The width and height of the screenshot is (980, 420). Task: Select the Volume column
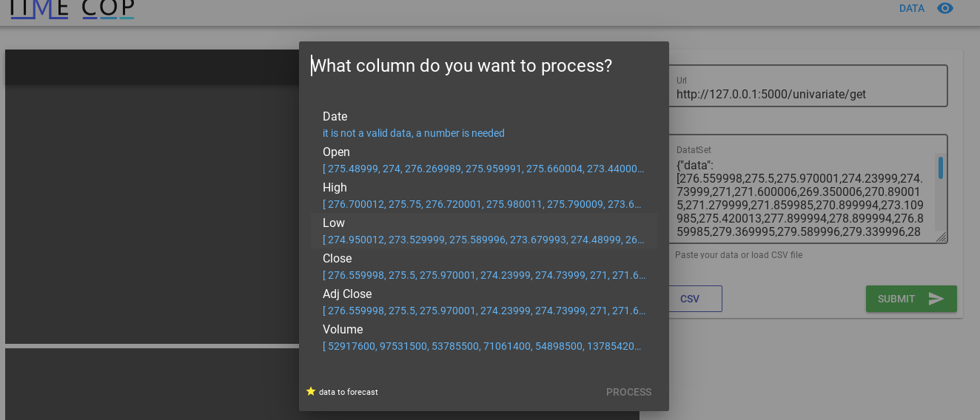click(343, 330)
